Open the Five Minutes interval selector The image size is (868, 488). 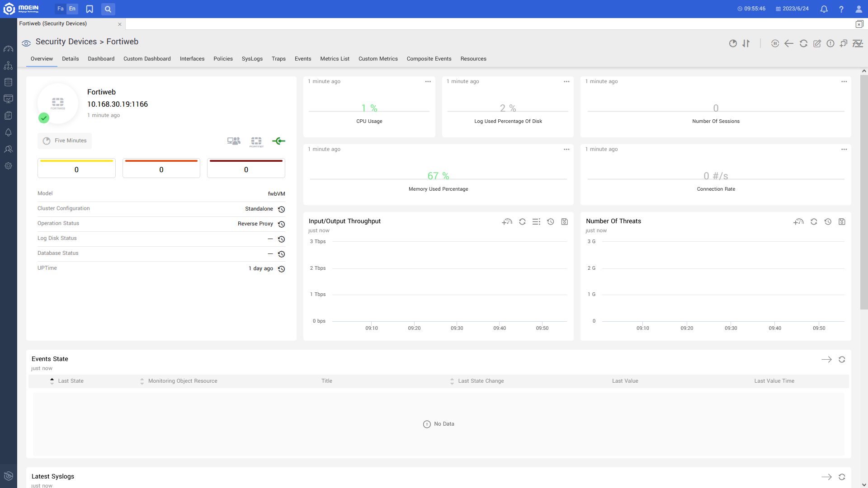tap(65, 141)
